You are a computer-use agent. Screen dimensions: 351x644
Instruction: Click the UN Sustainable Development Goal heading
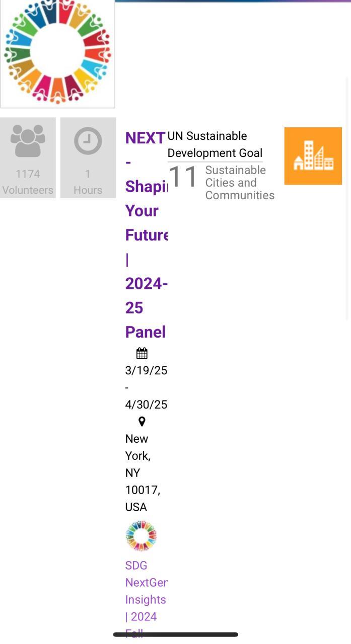coord(215,144)
